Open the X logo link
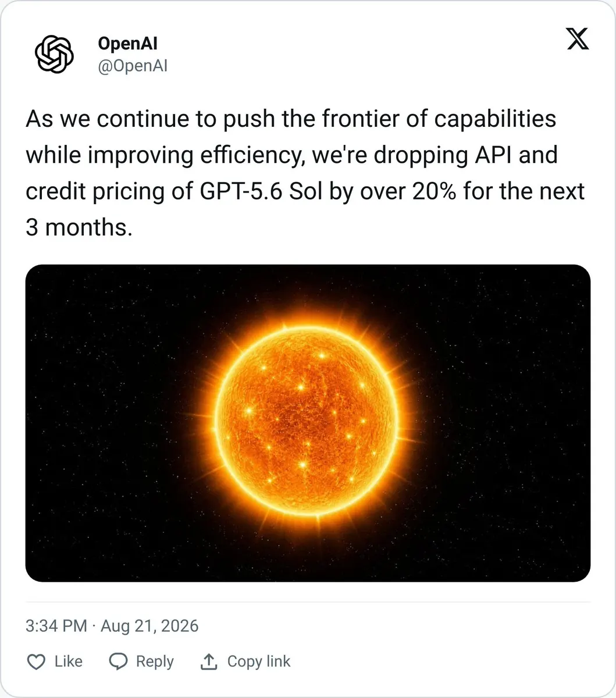This screenshot has height=698, width=616. (577, 39)
